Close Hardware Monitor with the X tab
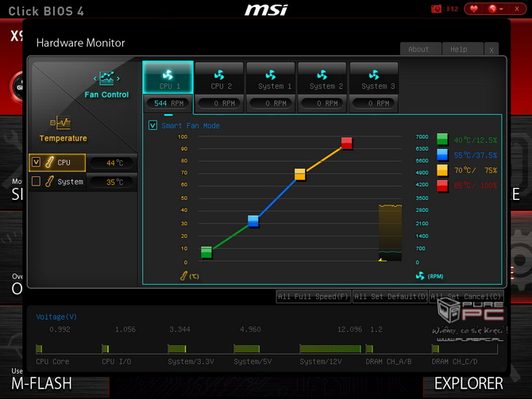532x399 pixels. [x=492, y=50]
